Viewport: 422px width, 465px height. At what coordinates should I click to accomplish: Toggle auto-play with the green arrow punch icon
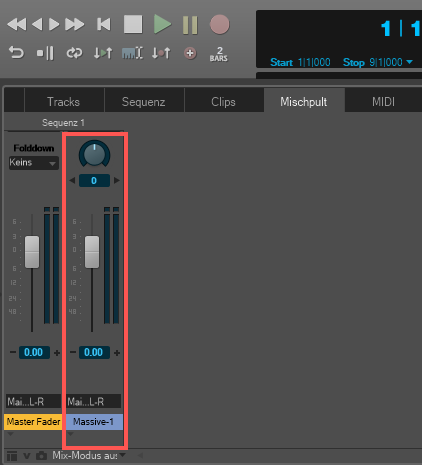[x=103, y=53]
